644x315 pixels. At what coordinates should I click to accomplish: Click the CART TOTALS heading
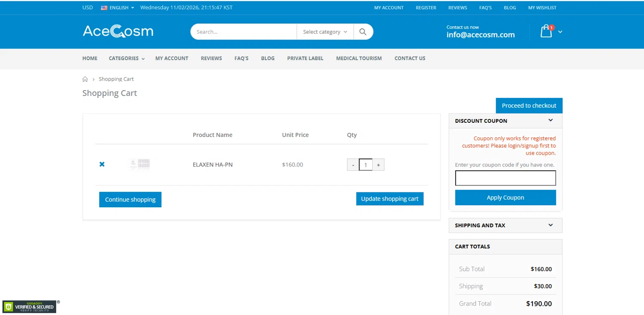click(x=472, y=246)
